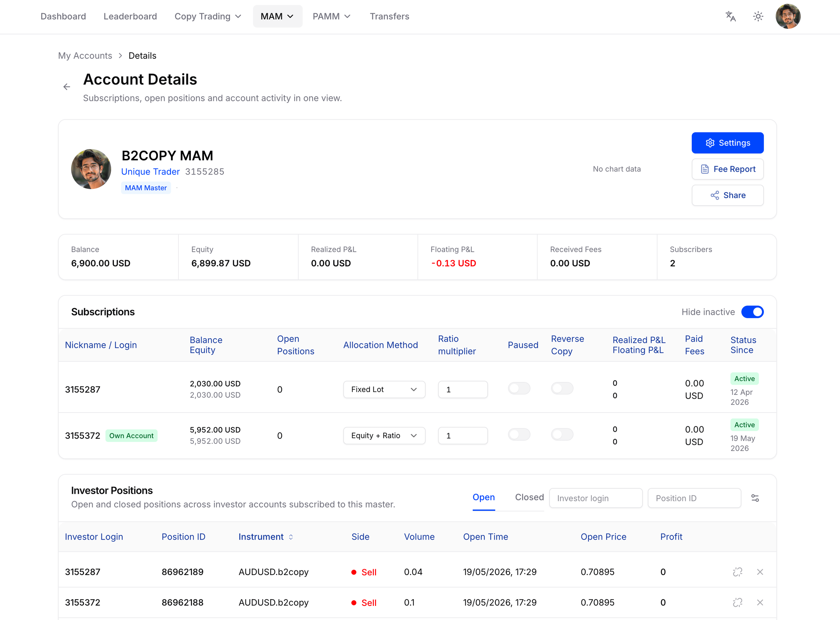Open the Leaderboard page
The height and width of the screenshot is (620, 840).
[x=130, y=16]
